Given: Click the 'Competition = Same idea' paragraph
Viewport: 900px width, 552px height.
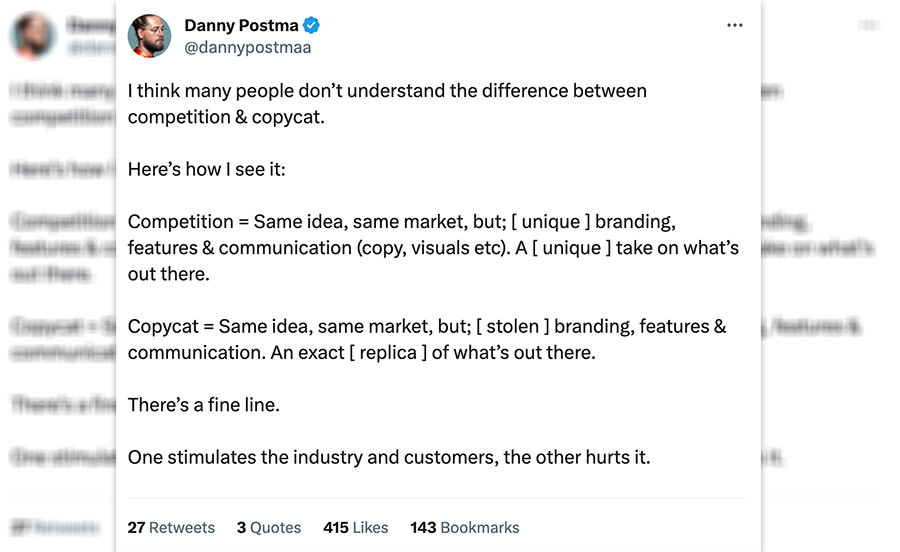Looking at the screenshot, I should 433,248.
